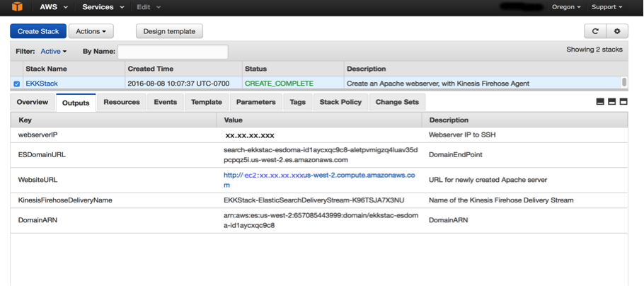Viewport: 644px width, 286px height.
Task: Click the WebsiteURL key cell
Action: pos(38,180)
